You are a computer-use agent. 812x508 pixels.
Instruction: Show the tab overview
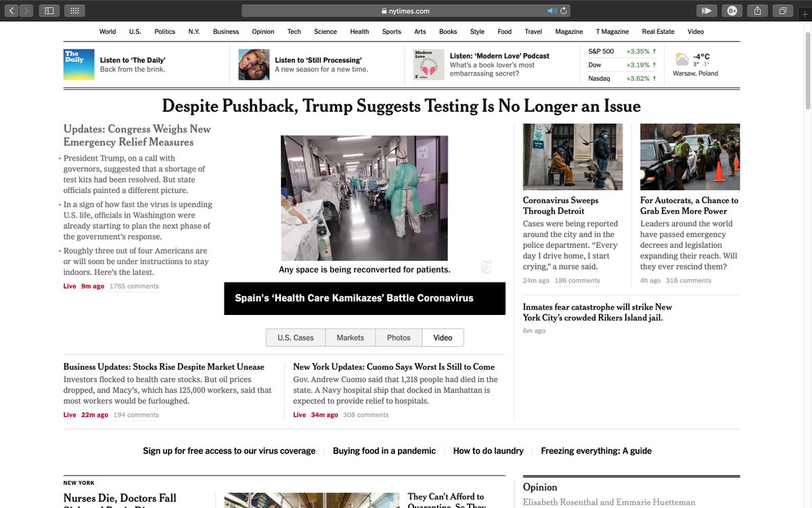783,10
